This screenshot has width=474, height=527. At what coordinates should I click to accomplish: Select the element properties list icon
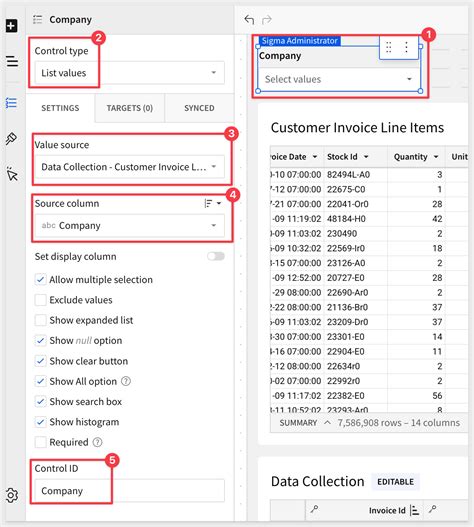(11, 103)
